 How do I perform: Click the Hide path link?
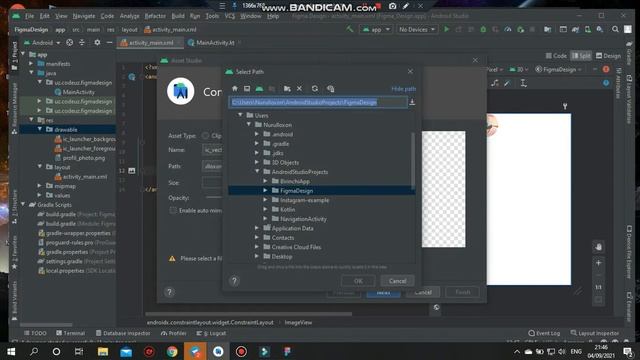click(403, 89)
